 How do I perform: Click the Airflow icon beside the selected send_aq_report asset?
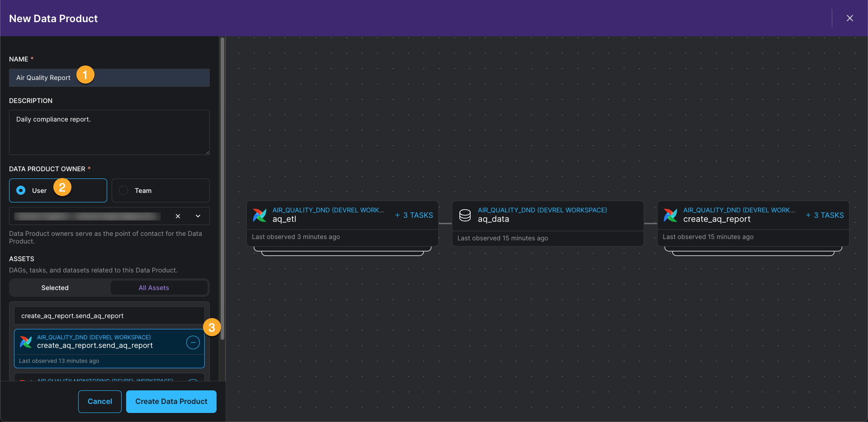26,342
